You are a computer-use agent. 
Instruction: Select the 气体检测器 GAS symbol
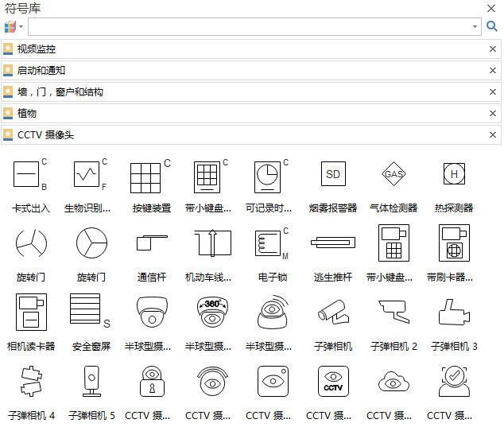coord(394,174)
